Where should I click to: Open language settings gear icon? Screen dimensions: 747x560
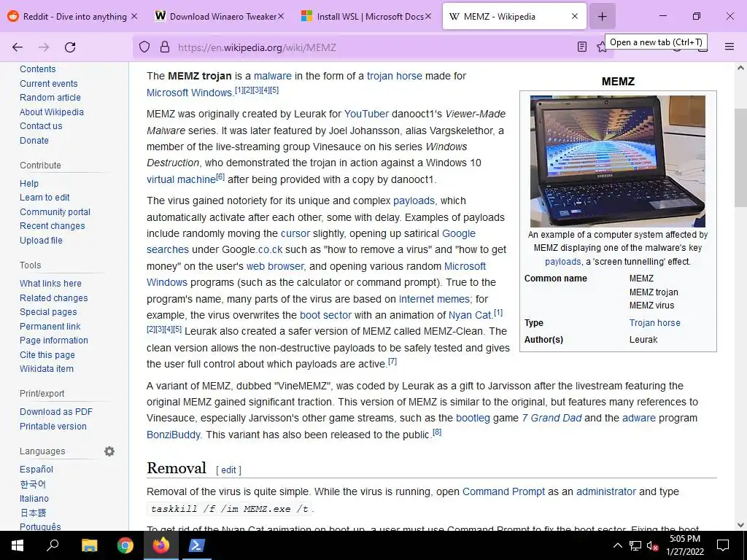tap(109, 451)
